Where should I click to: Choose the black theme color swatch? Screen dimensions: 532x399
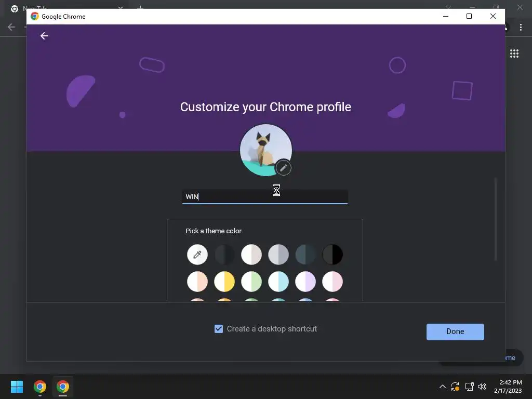[x=332, y=254]
